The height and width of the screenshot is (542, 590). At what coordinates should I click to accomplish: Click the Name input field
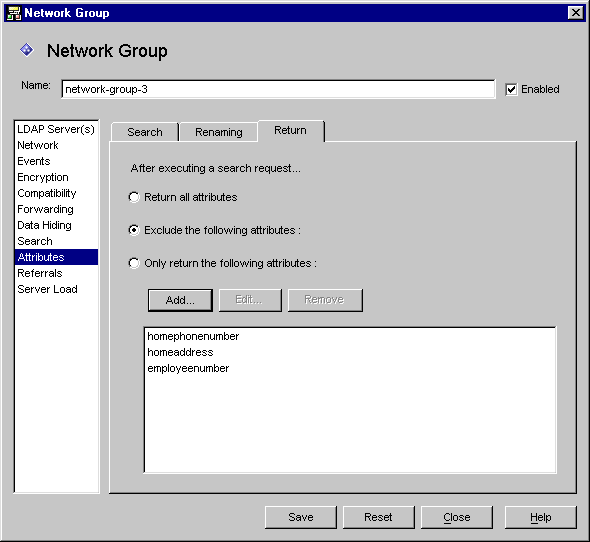click(x=278, y=89)
